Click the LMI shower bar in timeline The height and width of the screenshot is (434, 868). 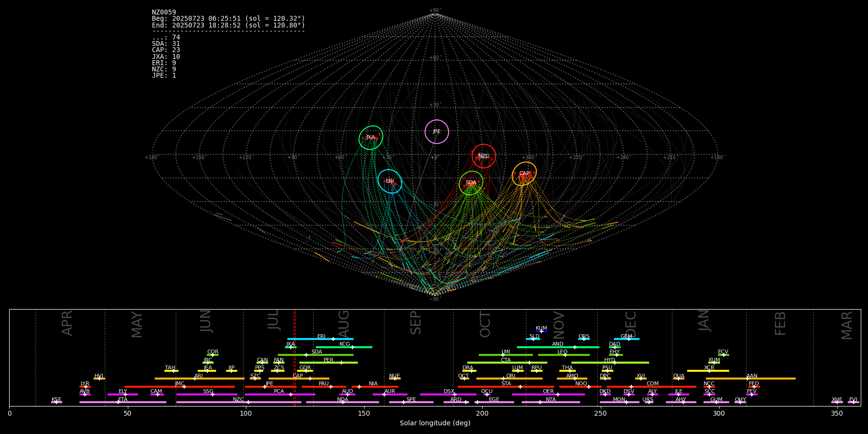point(506,355)
